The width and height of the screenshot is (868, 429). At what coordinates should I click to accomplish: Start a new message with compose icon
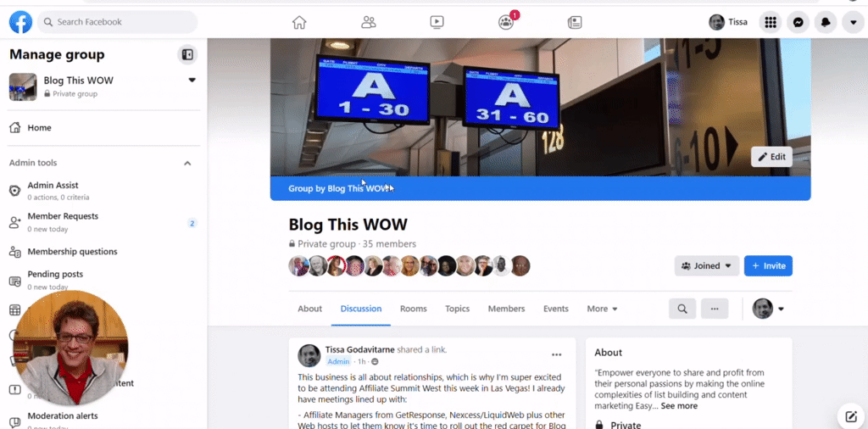coord(850,415)
